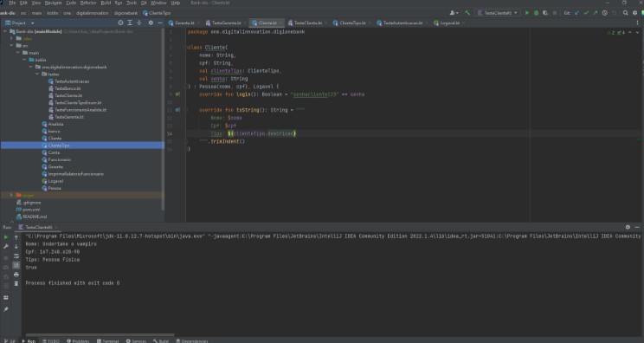The width and height of the screenshot is (644, 343).
Task: Click toString override gutter icon
Action: [177, 110]
